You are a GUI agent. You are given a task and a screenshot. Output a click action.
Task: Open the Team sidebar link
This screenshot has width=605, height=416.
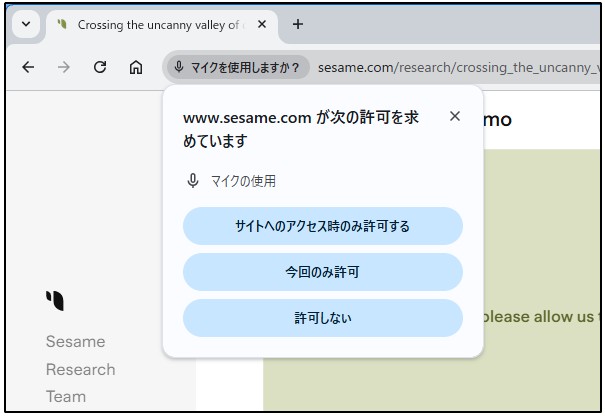65,396
